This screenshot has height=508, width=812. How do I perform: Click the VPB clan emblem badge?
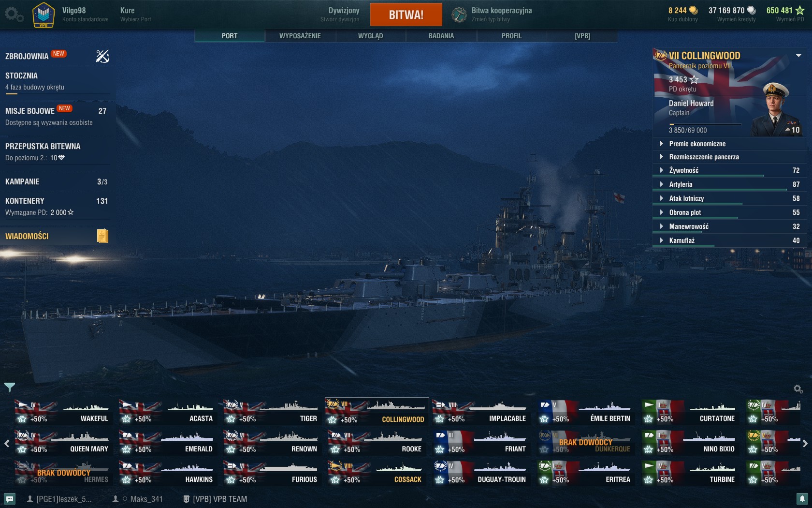pos(43,15)
